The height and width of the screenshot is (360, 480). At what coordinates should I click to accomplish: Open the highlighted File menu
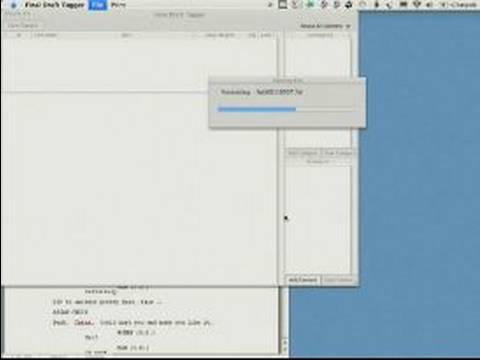coord(98,5)
